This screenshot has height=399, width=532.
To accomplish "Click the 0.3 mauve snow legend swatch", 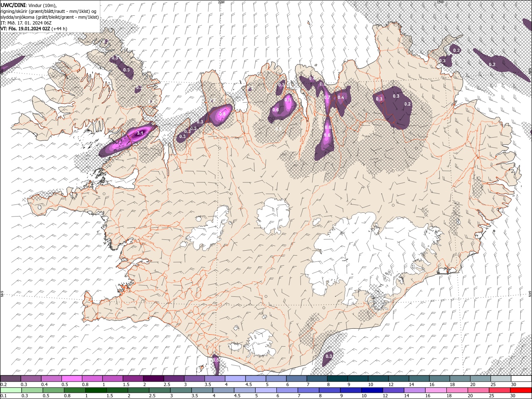I will pyautogui.click(x=31, y=379).
